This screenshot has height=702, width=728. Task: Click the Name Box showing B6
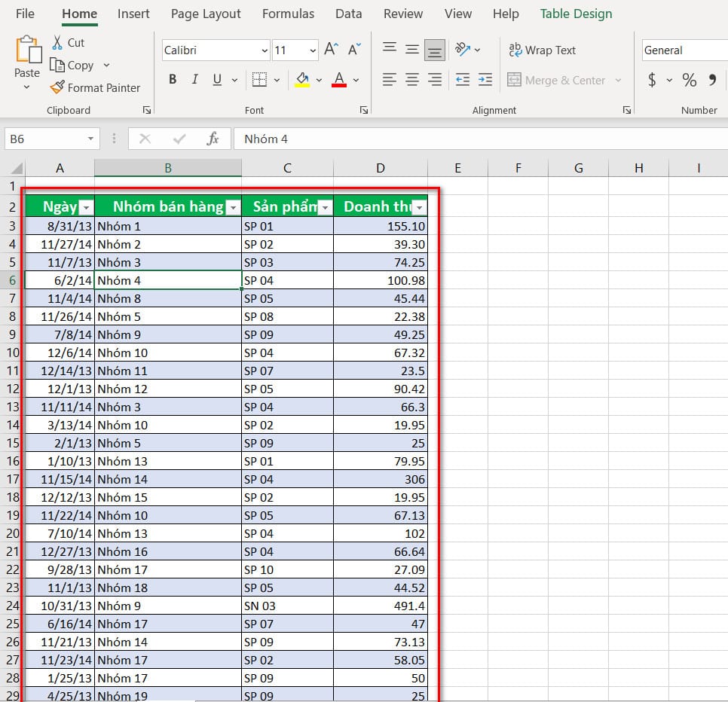[x=45, y=139]
